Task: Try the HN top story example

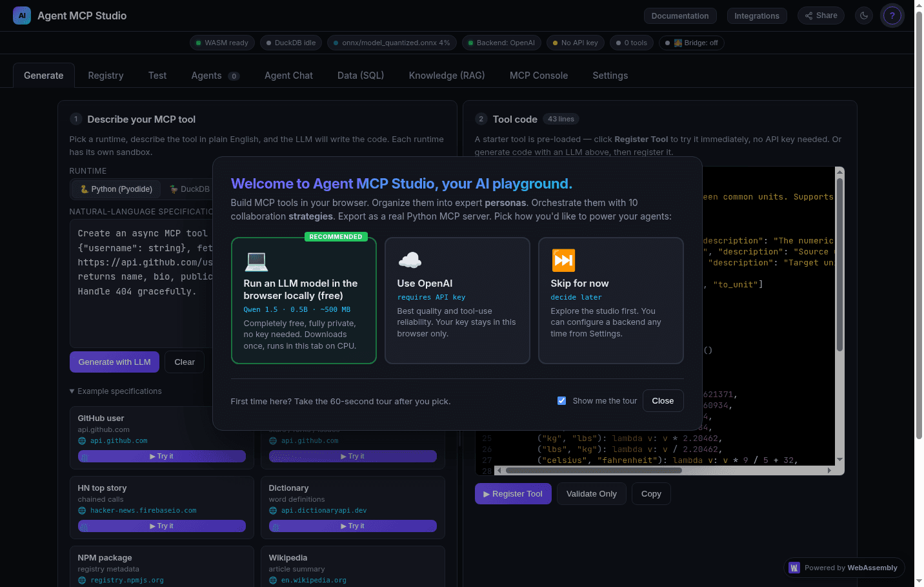Action: pyautogui.click(x=161, y=526)
